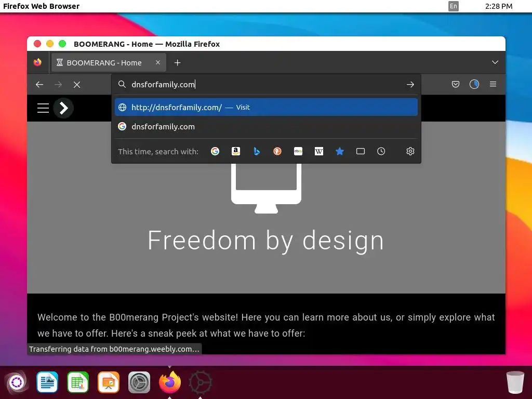
Task: Search in Bookmarks star icon
Action: [x=340, y=151]
